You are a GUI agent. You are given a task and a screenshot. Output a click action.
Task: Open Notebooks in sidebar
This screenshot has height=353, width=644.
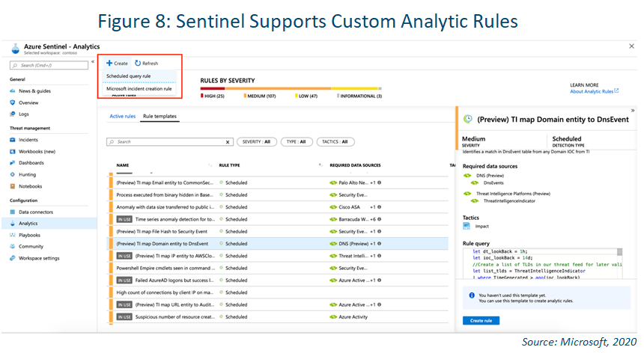click(x=31, y=186)
